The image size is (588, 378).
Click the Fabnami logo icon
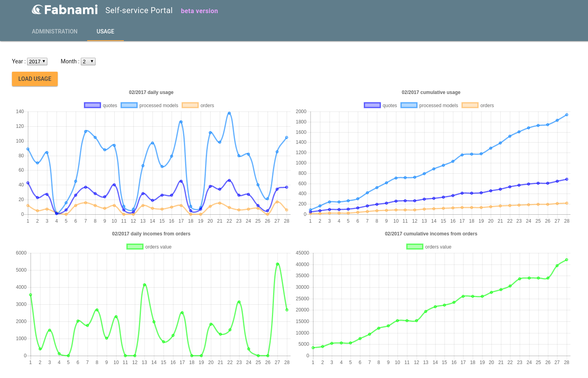[37, 10]
